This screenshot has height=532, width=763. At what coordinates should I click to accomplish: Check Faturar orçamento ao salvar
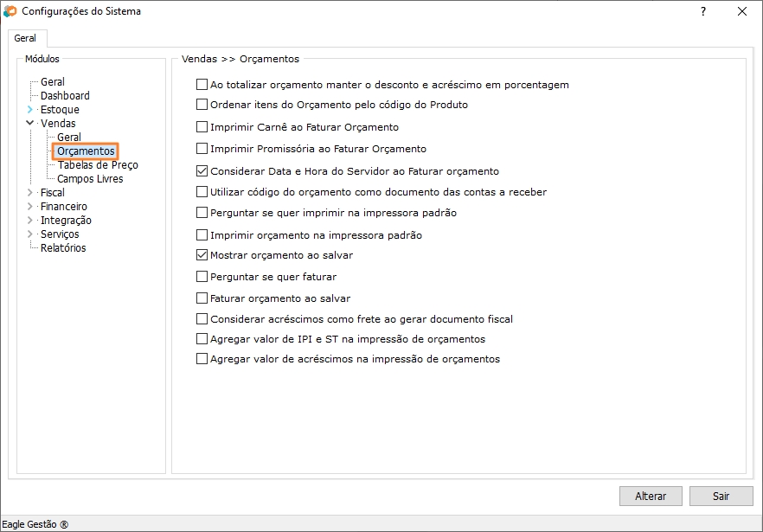click(x=202, y=298)
